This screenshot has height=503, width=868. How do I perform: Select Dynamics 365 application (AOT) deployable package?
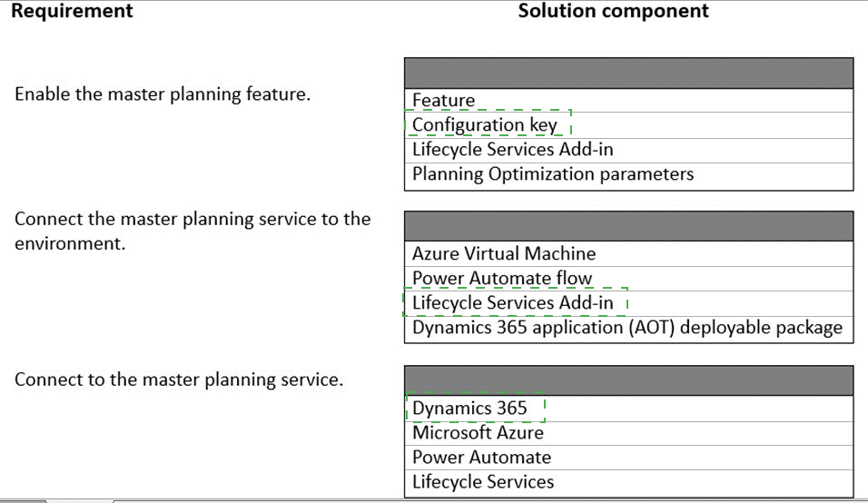[627, 328]
